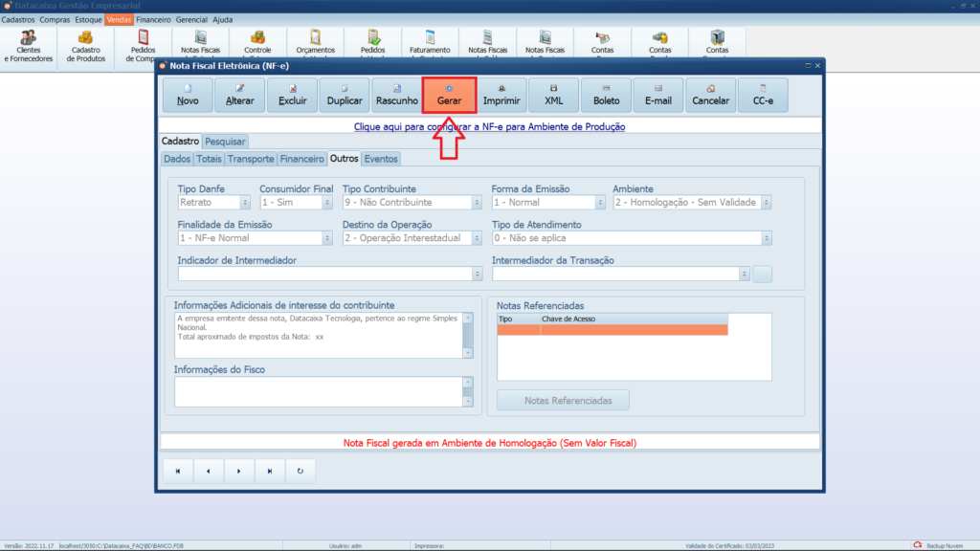
Task: Click the Informações do Fisco text field
Action: (318, 390)
